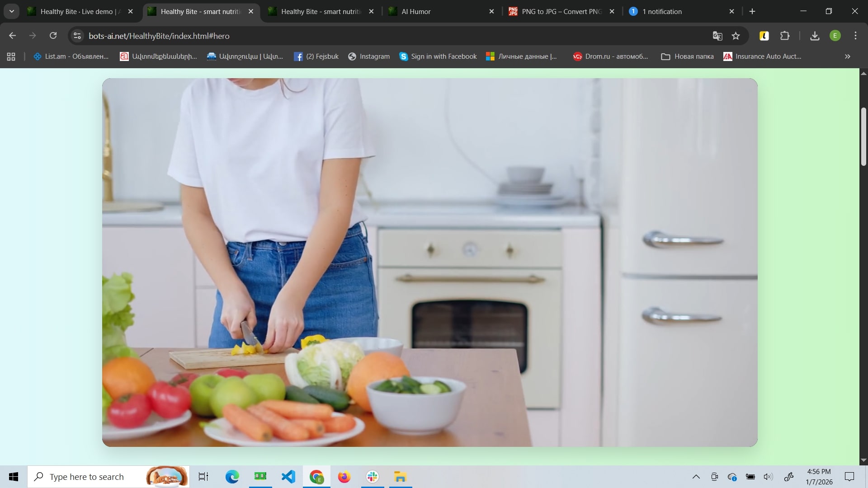
Task: Open the Instagram bookmark
Action: coord(369,56)
